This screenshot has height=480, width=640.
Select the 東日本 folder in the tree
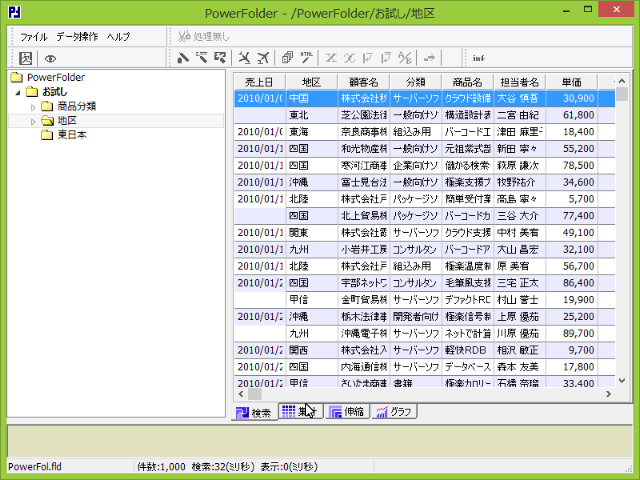64,135
